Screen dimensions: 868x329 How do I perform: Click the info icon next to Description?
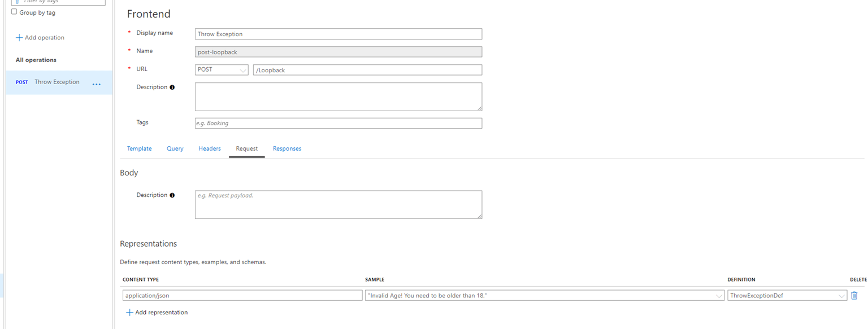click(172, 87)
